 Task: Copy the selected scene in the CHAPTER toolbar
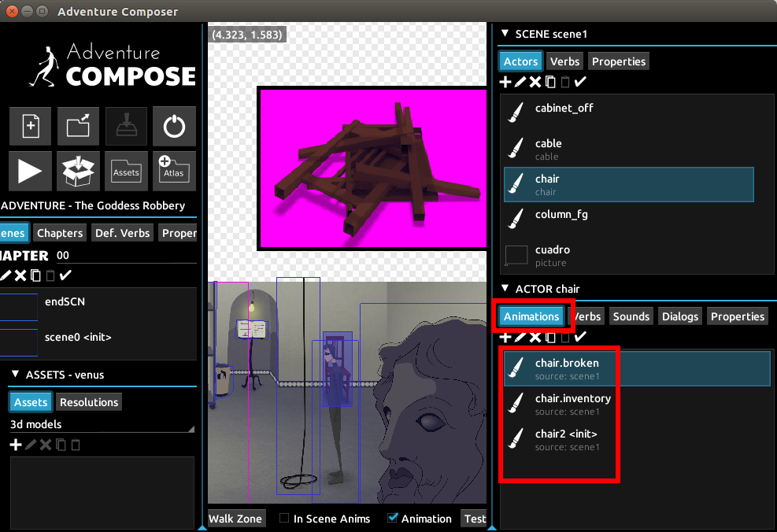click(35, 275)
